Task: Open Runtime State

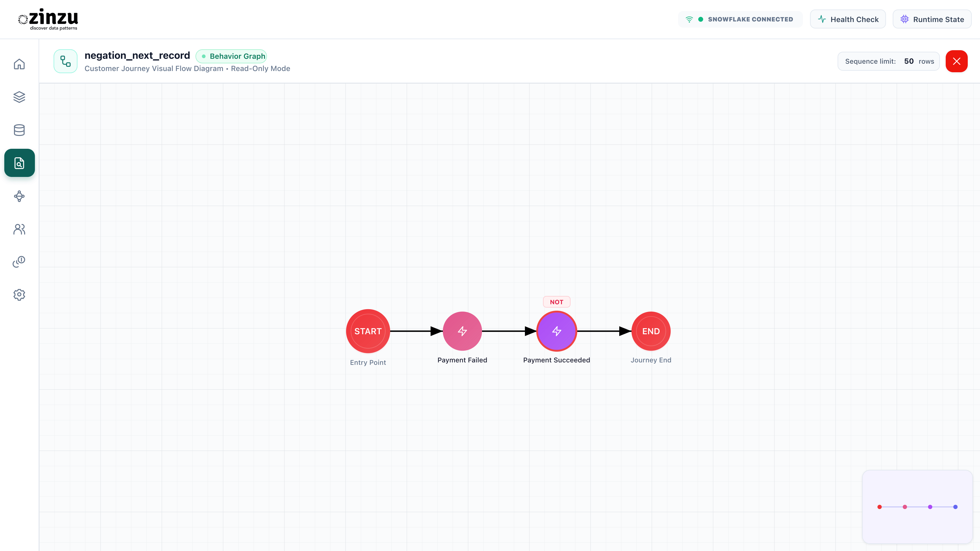Action: pyautogui.click(x=932, y=19)
